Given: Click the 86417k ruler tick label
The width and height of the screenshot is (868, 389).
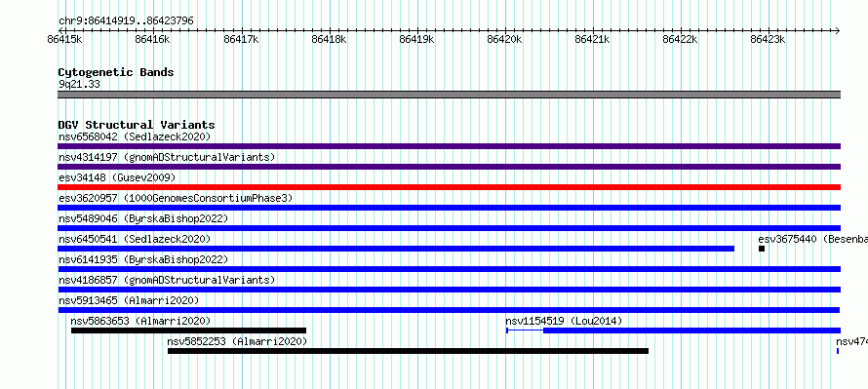Looking at the screenshot, I should (x=241, y=39).
